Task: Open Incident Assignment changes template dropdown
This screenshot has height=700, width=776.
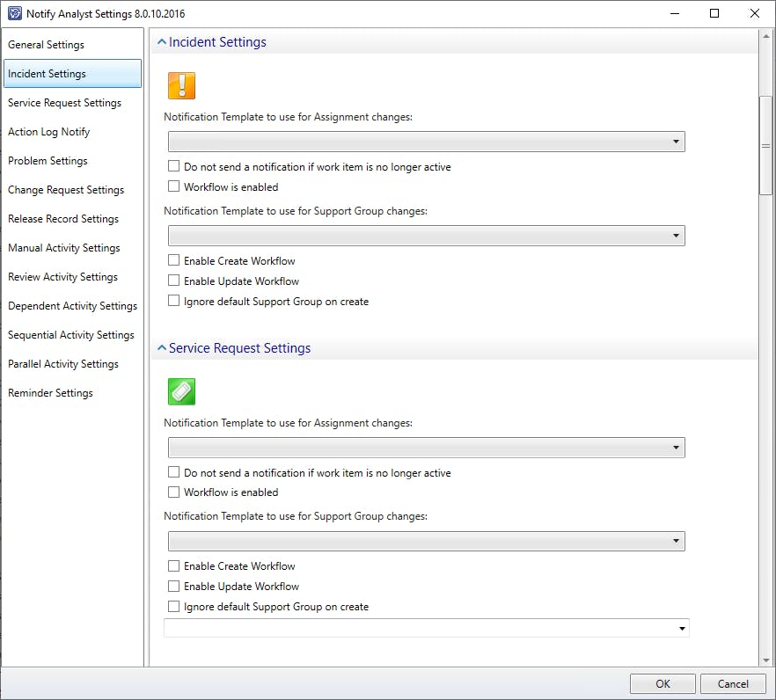Action: point(426,142)
